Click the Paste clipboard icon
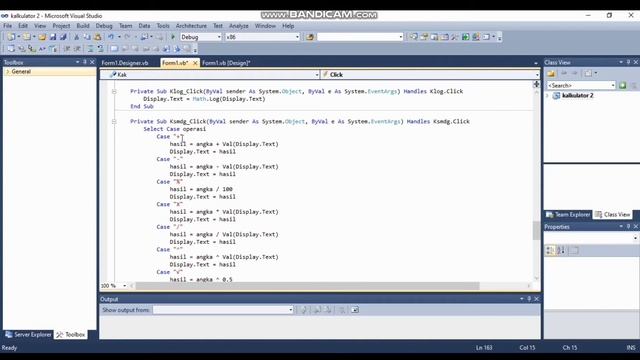 click(98, 37)
